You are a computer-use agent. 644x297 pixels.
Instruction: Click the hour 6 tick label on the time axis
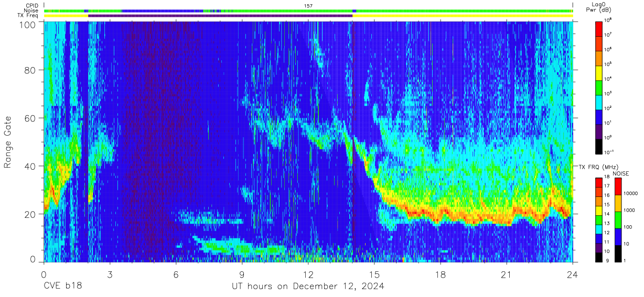tap(176, 274)
